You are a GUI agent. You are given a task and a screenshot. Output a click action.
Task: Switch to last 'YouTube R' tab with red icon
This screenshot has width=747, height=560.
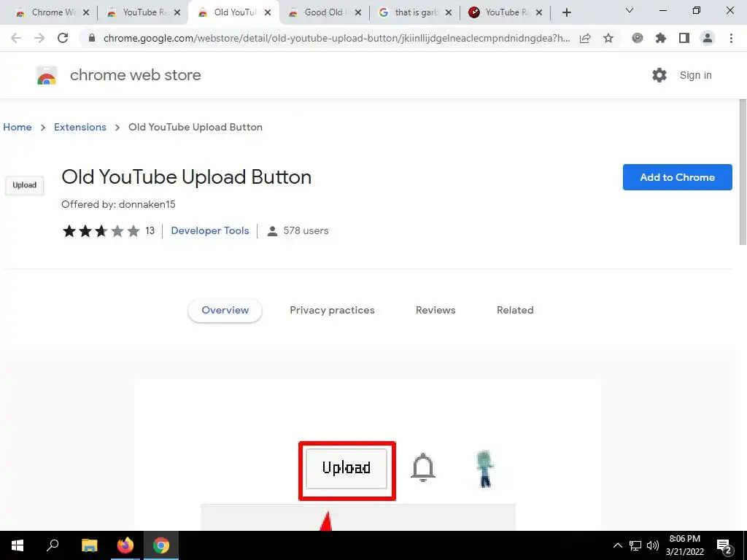coord(503,12)
